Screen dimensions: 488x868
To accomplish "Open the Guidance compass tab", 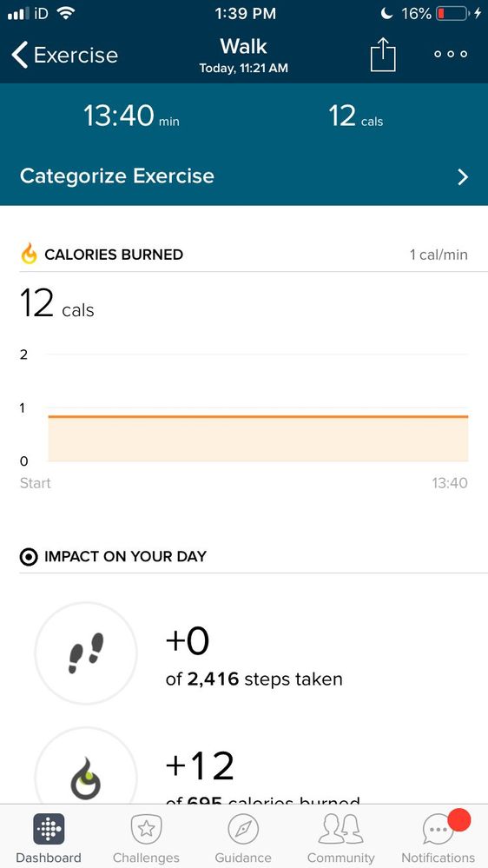I will click(x=243, y=838).
